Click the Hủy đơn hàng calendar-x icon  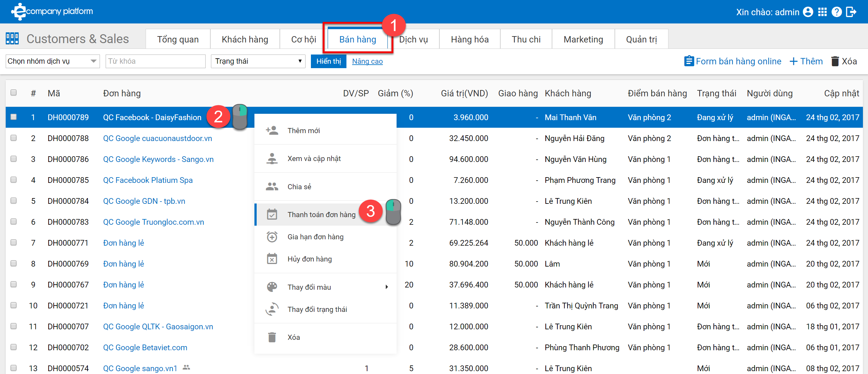272,259
